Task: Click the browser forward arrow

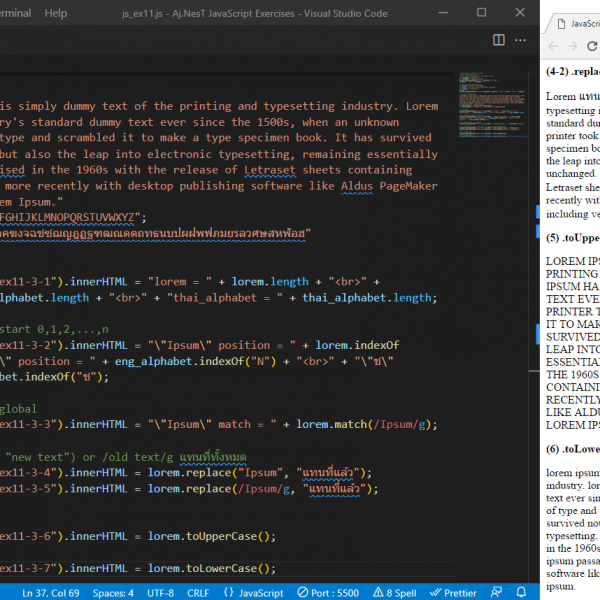Action: [572, 48]
